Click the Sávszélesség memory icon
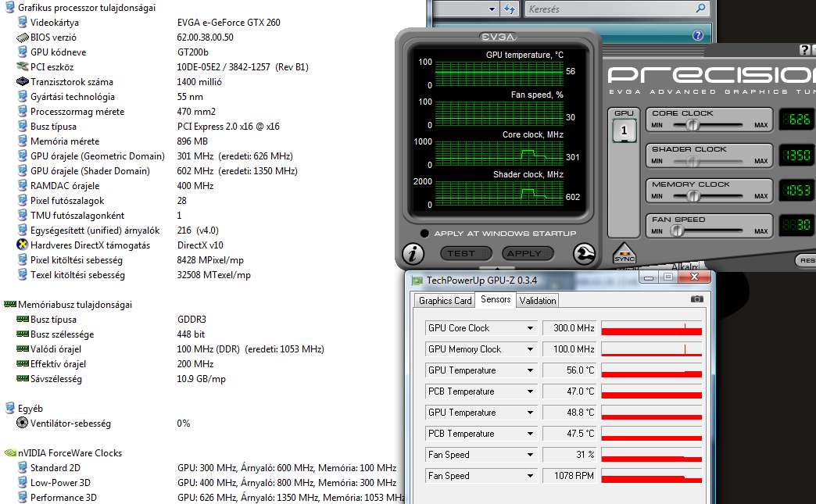Screen dimensions: 816x504 (23, 379)
